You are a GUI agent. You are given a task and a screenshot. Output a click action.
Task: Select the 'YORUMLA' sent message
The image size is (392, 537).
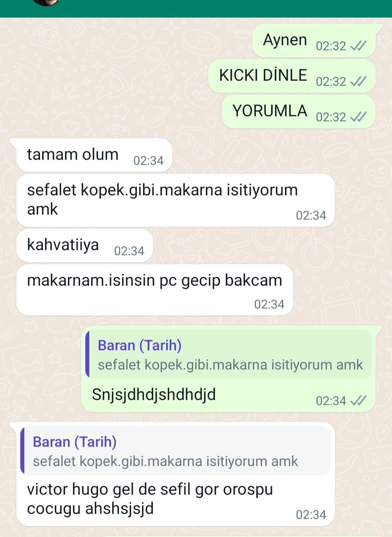[298, 112]
